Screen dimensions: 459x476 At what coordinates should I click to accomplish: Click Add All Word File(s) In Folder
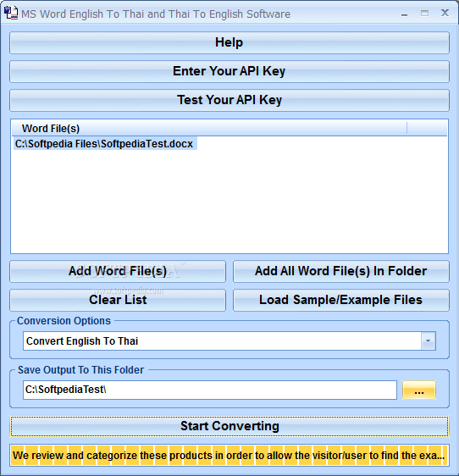[x=341, y=271]
